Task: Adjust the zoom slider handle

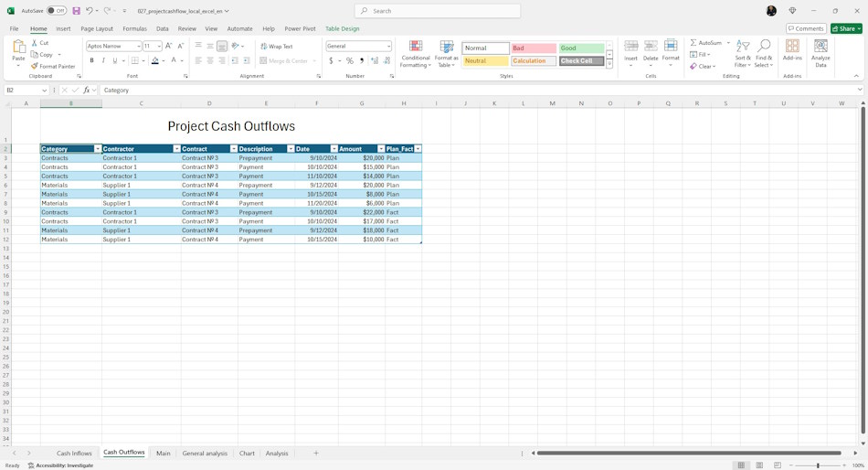Action: click(x=818, y=465)
